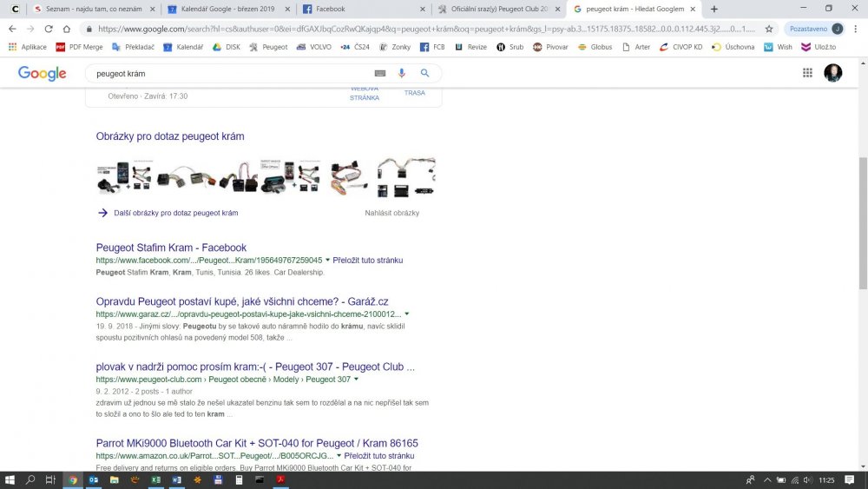Open Zonky bookmark
This screenshot has height=489, width=868.
pyautogui.click(x=395, y=47)
